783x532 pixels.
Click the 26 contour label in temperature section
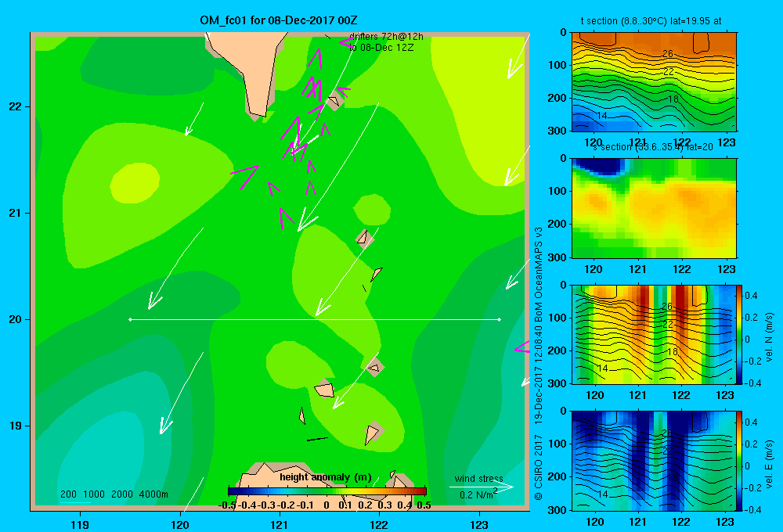[x=668, y=54]
